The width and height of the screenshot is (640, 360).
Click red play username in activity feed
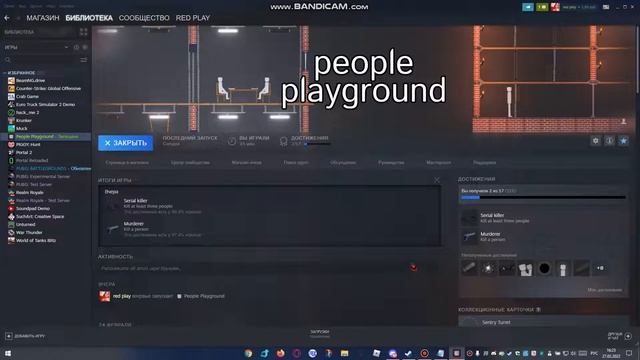(122, 296)
